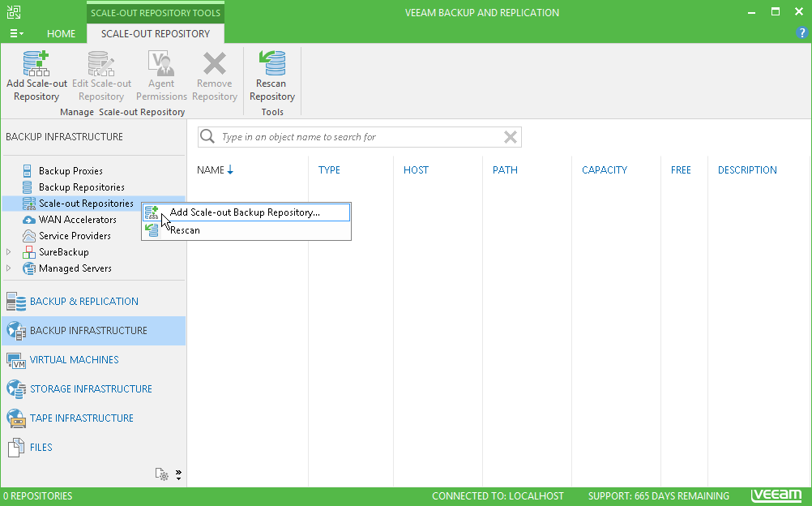Image resolution: width=812 pixels, height=506 pixels.
Task: Expand the Managed Servers tree node
Action: [8, 268]
